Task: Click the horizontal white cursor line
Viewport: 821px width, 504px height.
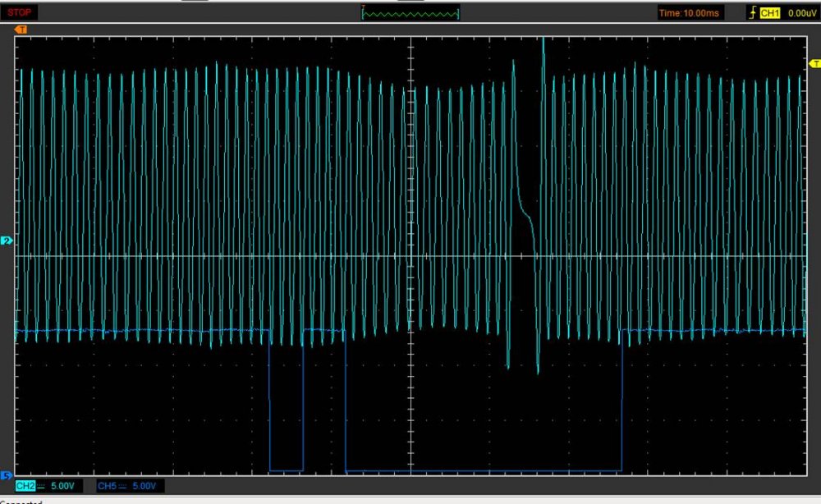Action: (x=246, y=256)
